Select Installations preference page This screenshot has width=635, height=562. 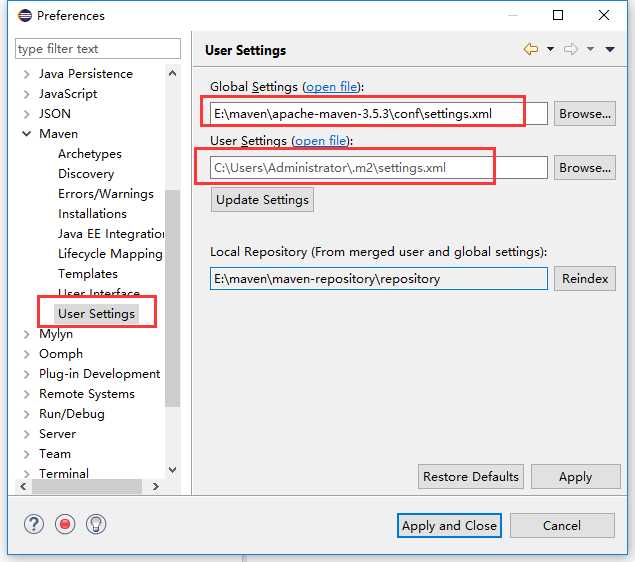(x=92, y=214)
